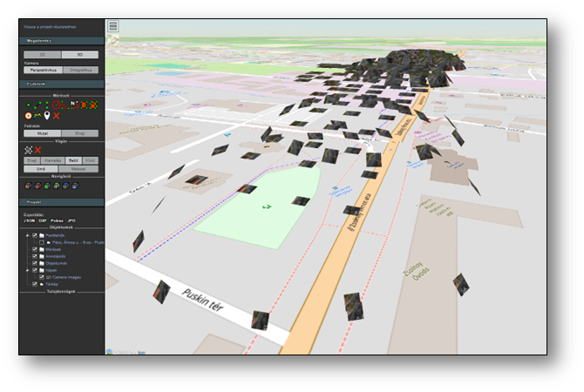Click the last navigation cube icon
The width and height of the screenshot is (584, 392).
[73, 184]
